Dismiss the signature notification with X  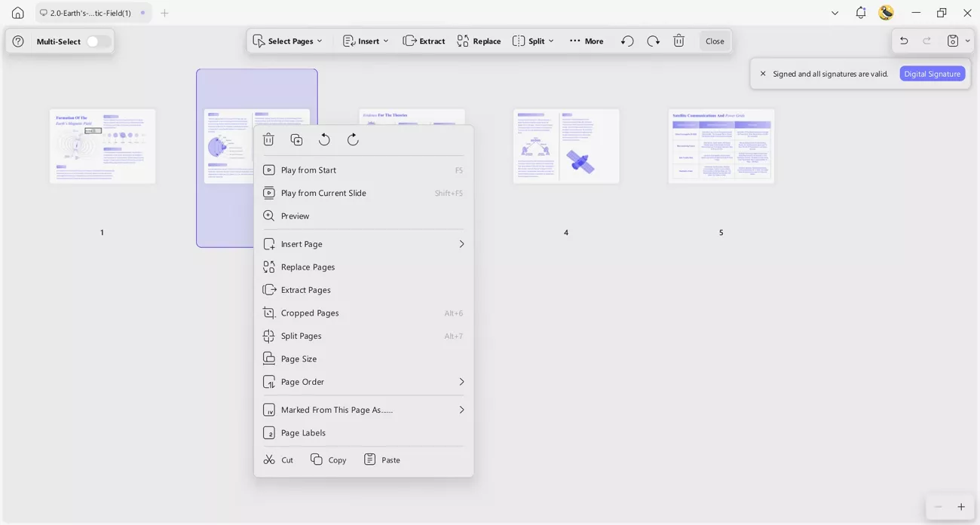(x=763, y=74)
